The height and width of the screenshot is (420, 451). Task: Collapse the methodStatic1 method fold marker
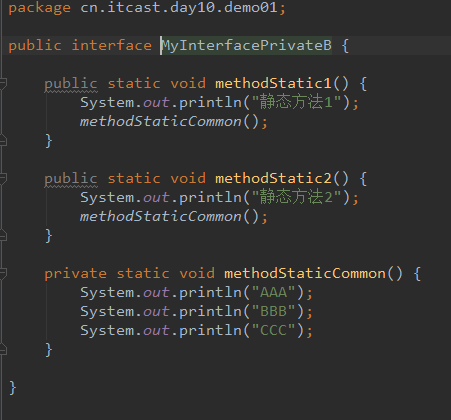[x=3, y=83]
